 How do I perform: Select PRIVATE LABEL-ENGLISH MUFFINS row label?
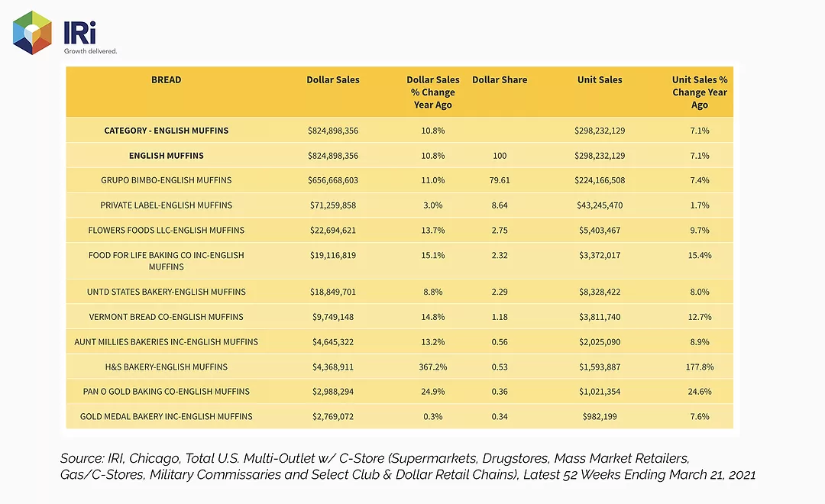coord(167,205)
